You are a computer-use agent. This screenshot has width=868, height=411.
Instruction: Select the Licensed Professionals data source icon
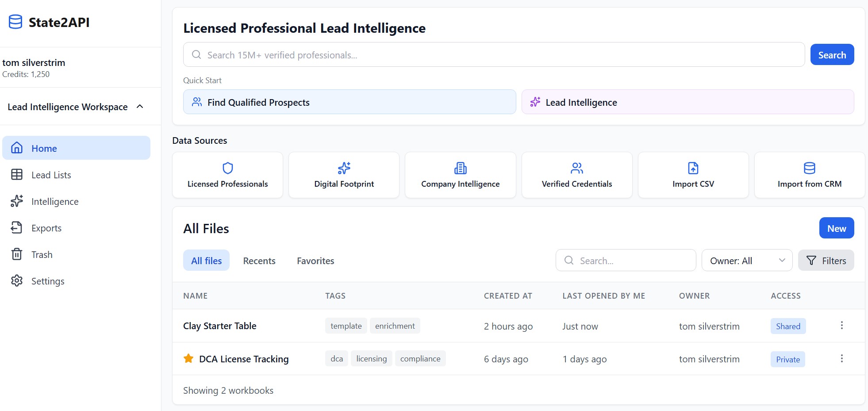(x=227, y=168)
